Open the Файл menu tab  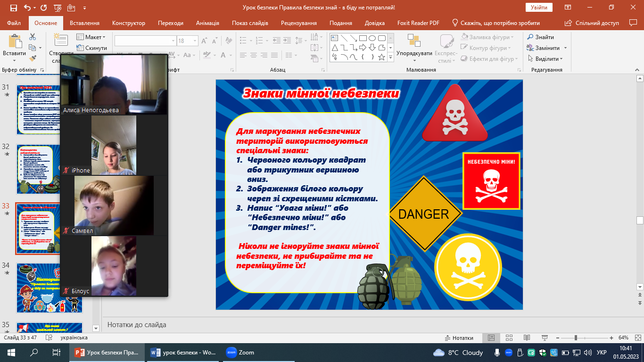[14, 23]
